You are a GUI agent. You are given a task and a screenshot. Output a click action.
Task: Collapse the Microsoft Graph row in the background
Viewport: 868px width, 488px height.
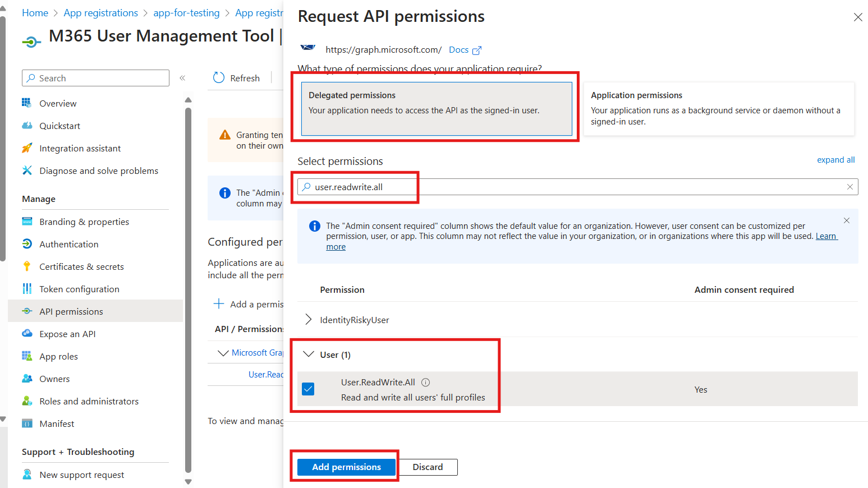223,353
